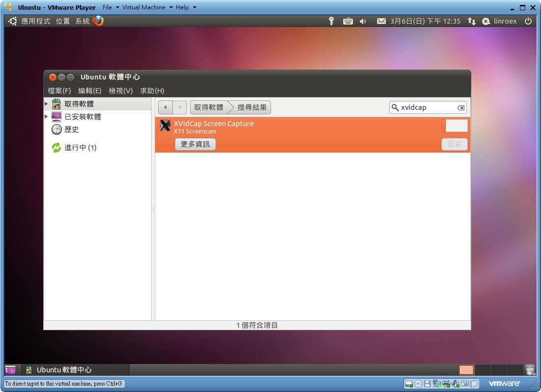
Task: Open VMware Virtual Machine menu dropdown
Action: click(x=147, y=7)
